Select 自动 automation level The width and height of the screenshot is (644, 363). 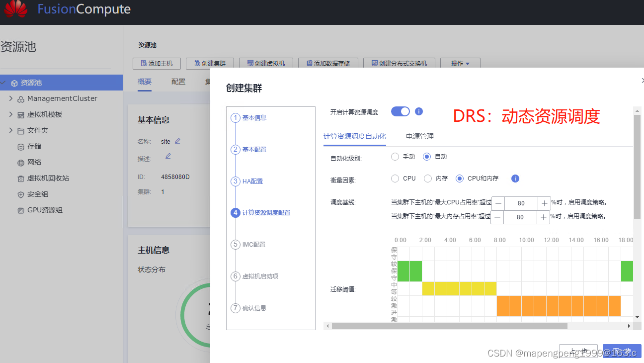coord(426,157)
